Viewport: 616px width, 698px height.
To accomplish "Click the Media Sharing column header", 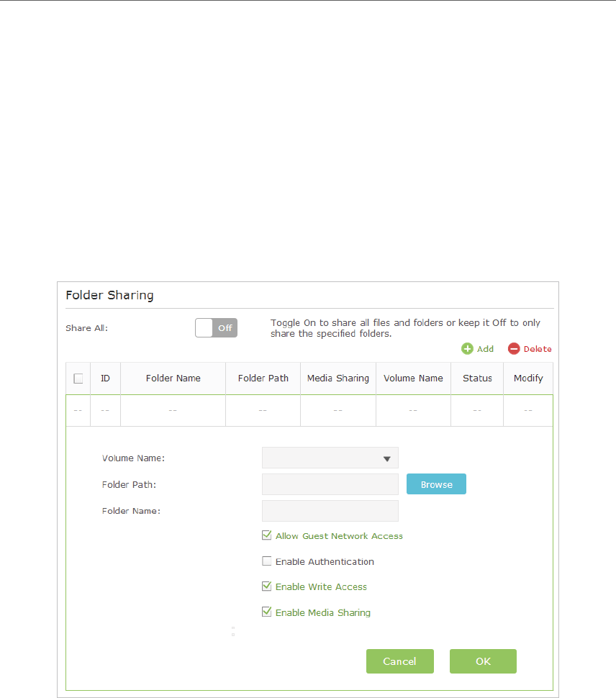I will click(x=338, y=379).
